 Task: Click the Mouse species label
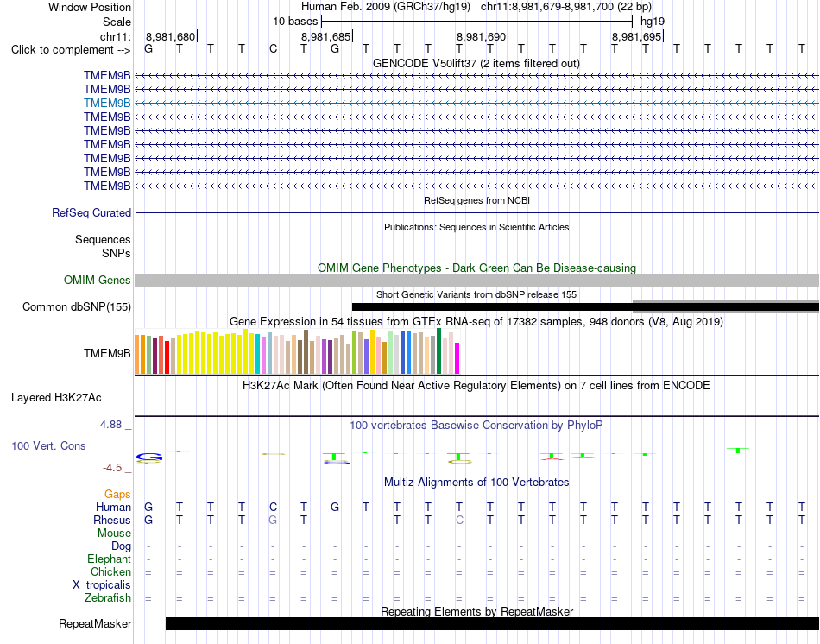click(x=114, y=534)
